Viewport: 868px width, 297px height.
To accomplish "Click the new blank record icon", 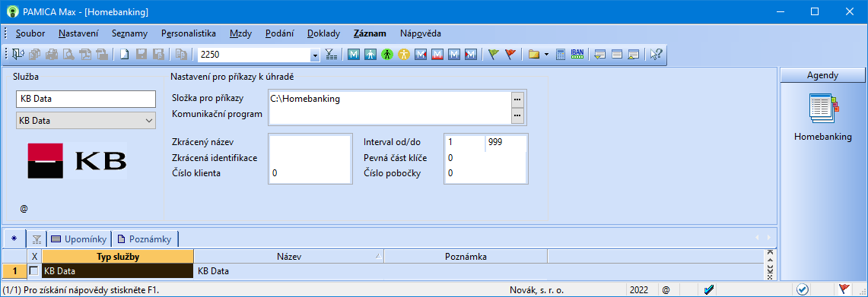I will click(x=125, y=54).
